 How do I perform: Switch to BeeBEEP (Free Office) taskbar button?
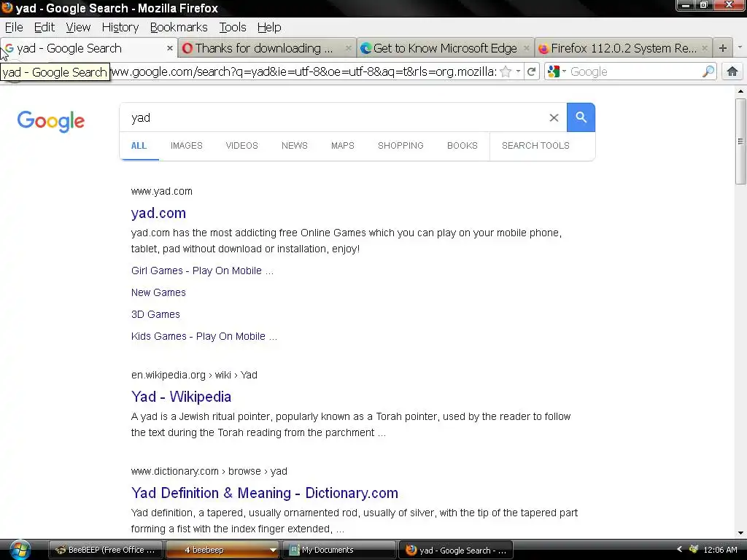(x=106, y=550)
